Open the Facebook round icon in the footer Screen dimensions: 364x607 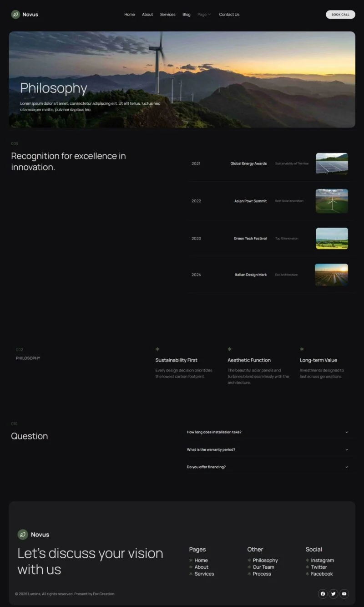323,594
